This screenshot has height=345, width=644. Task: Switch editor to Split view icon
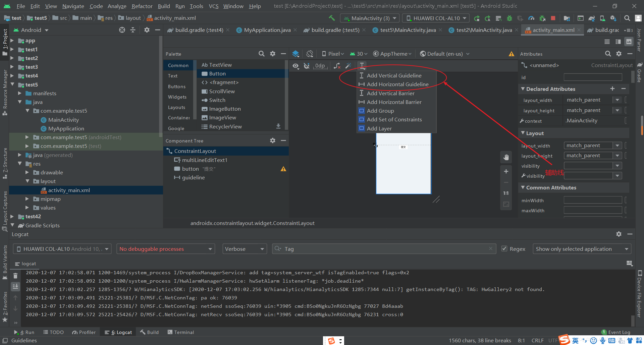[x=618, y=42]
